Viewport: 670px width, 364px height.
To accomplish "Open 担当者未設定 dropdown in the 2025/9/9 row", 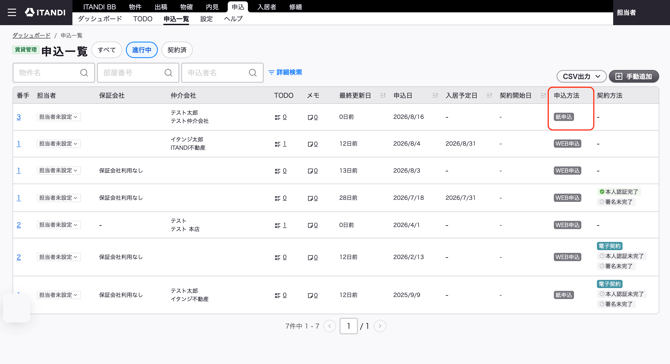I will point(59,295).
